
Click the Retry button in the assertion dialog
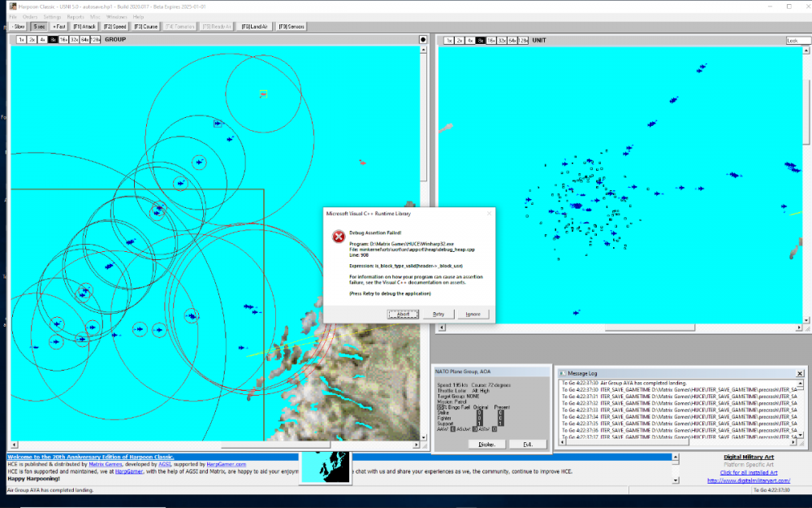click(438, 314)
